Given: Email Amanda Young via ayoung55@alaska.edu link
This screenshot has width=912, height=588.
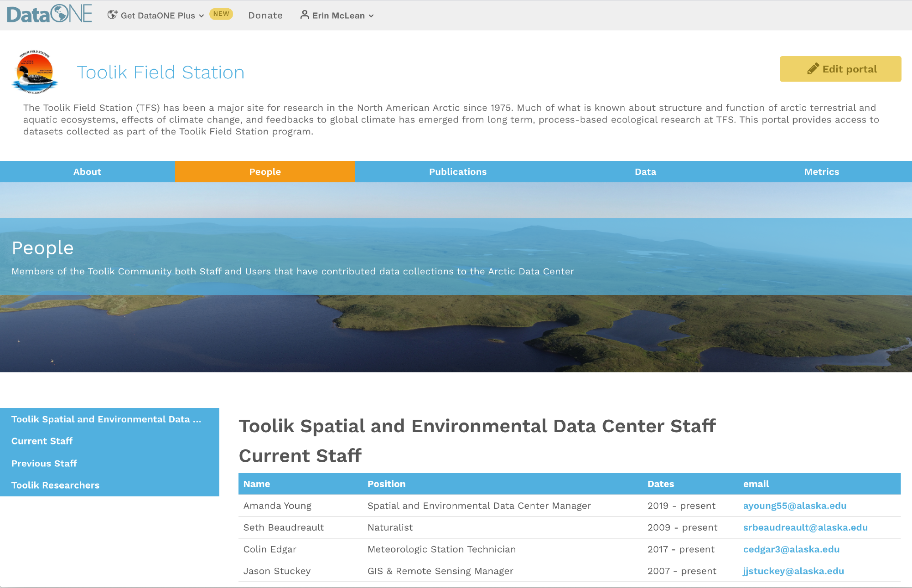Looking at the screenshot, I should pos(794,505).
